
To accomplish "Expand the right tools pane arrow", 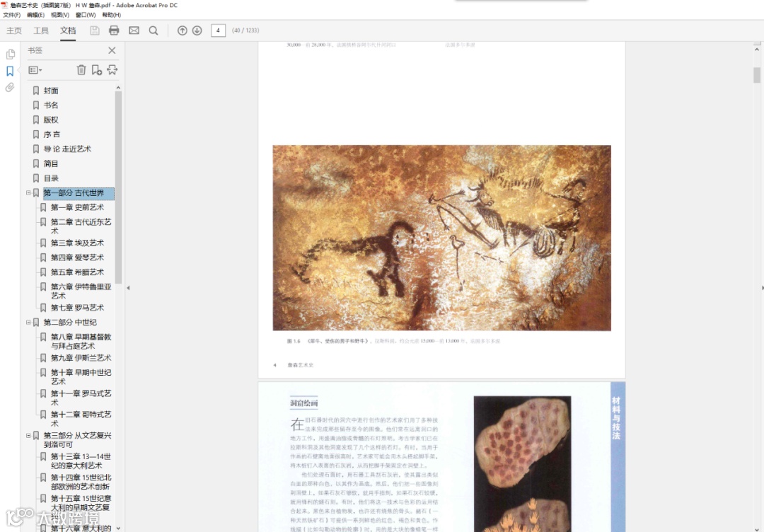I will [x=762, y=288].
